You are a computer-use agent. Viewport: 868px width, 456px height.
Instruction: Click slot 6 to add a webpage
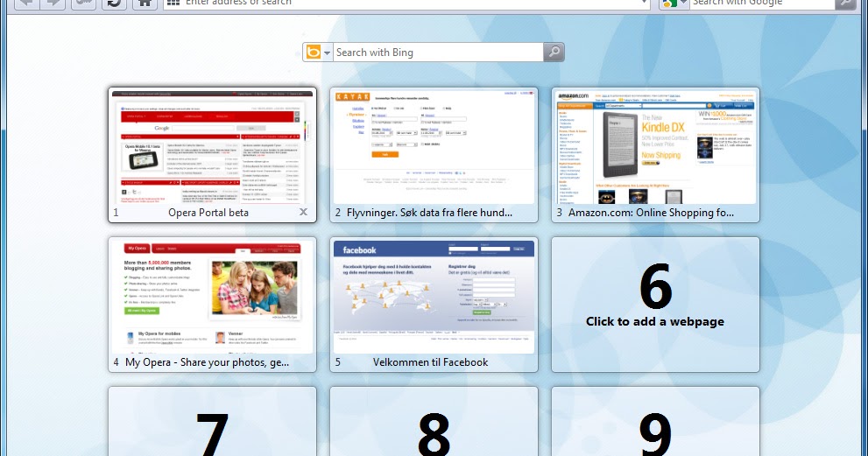point(655,305)
